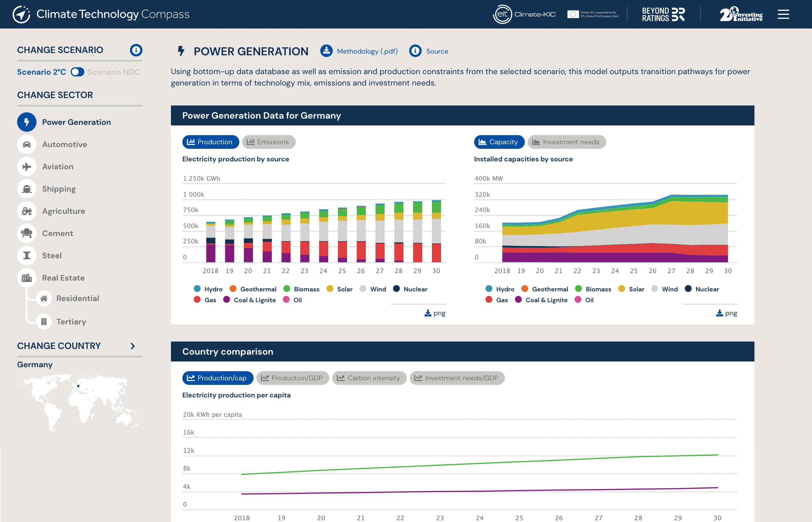Toggle Wind in capacity chart legend
The height and width of the screenshot is (522, 812).
coord(664,289)
